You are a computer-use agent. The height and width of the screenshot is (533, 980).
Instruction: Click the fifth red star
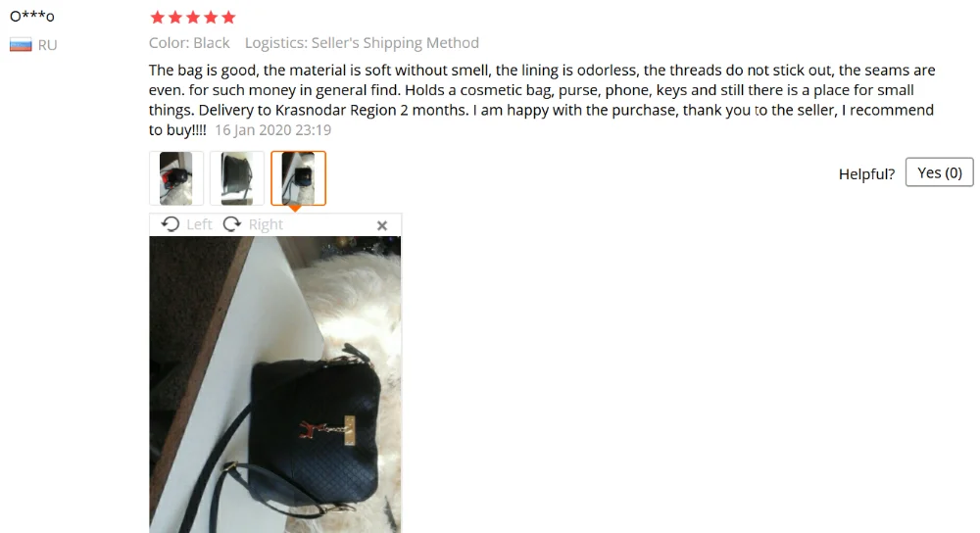(228, 18)
